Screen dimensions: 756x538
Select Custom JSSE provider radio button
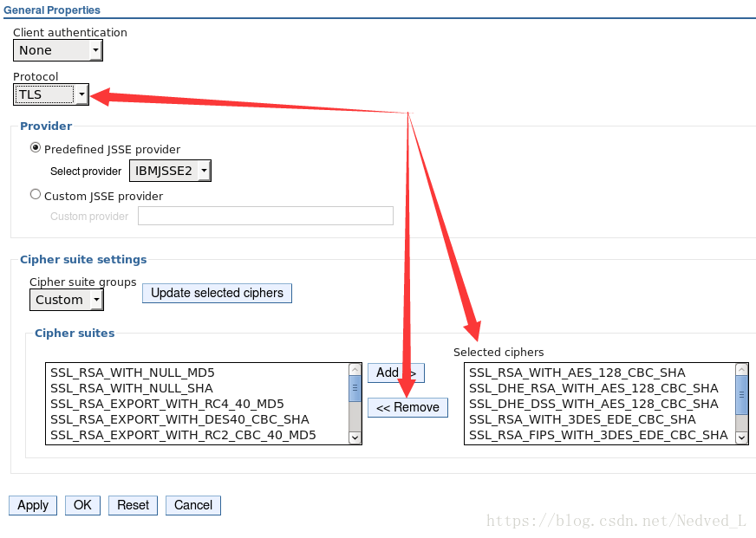tap(36, 195)
